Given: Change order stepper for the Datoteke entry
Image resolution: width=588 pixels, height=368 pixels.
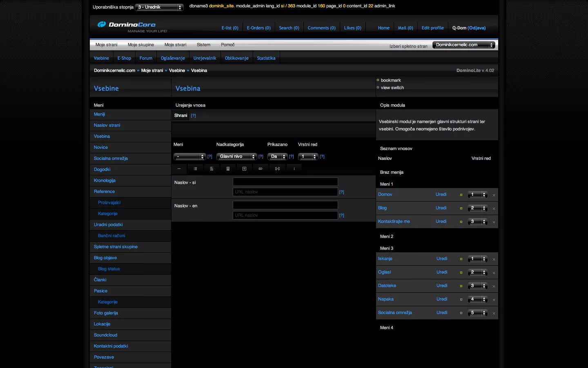Looking at the screenshot, I should click(x=477, y=286).
